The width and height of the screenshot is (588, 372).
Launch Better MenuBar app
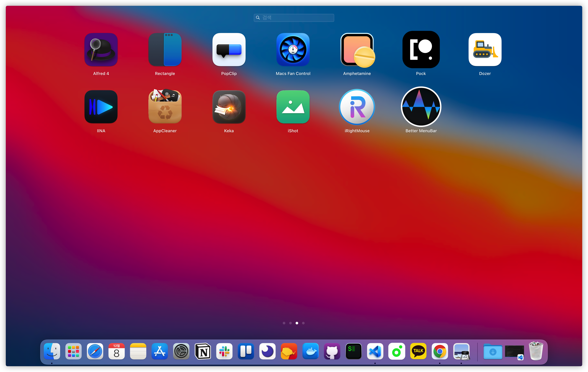click(x=421, y=107)
